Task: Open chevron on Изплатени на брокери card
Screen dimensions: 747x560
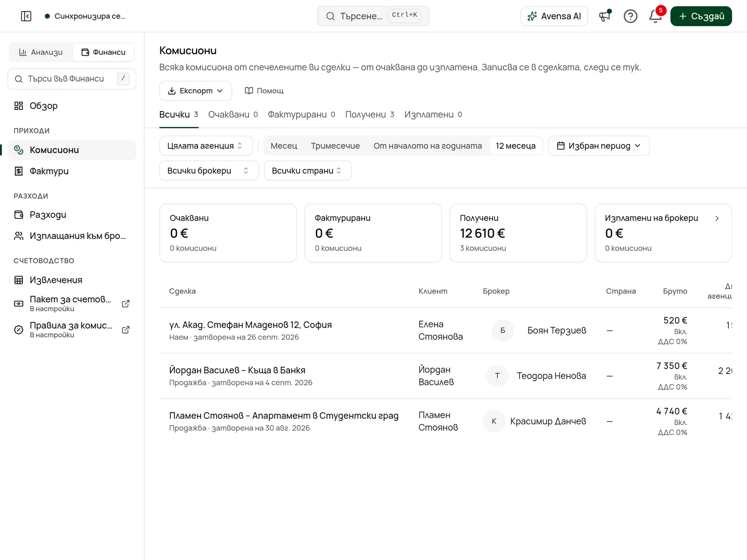Action: [717, 218]
